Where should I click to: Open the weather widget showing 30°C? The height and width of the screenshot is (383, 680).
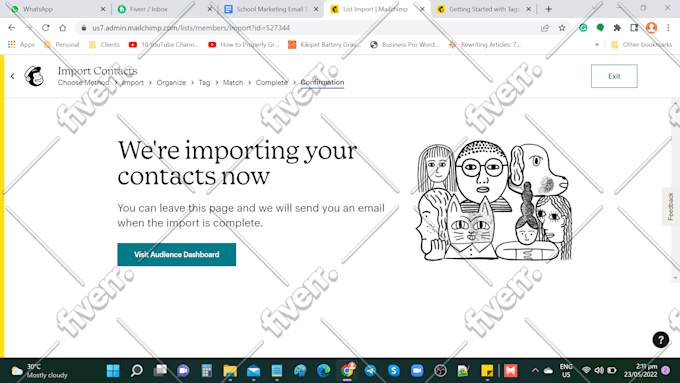pos(39,371)
